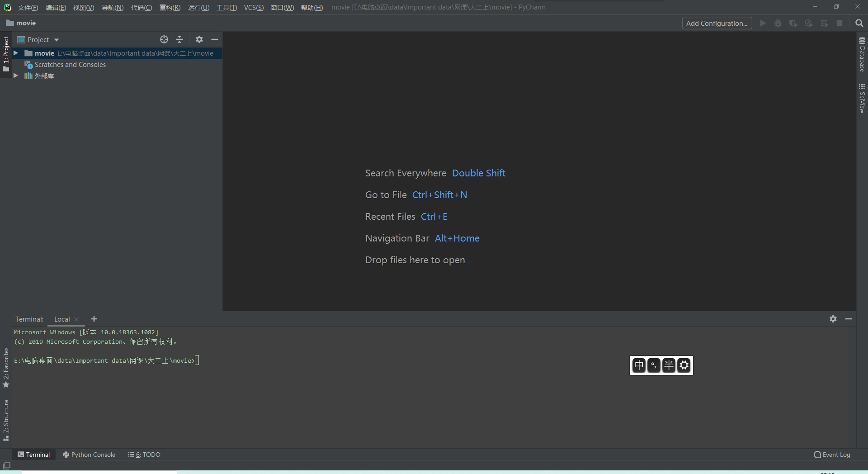Screen dimensions: 868x474
Task: Toggle tool window quick access icon
Action: pos(7,465)
